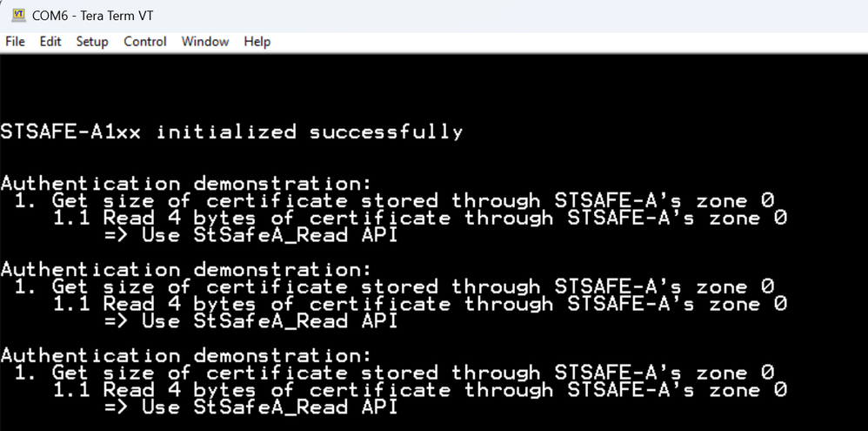Click the first Authentication demonstration heading
The width and height of the screenshot is (868, 431).
tap(186, 184)
